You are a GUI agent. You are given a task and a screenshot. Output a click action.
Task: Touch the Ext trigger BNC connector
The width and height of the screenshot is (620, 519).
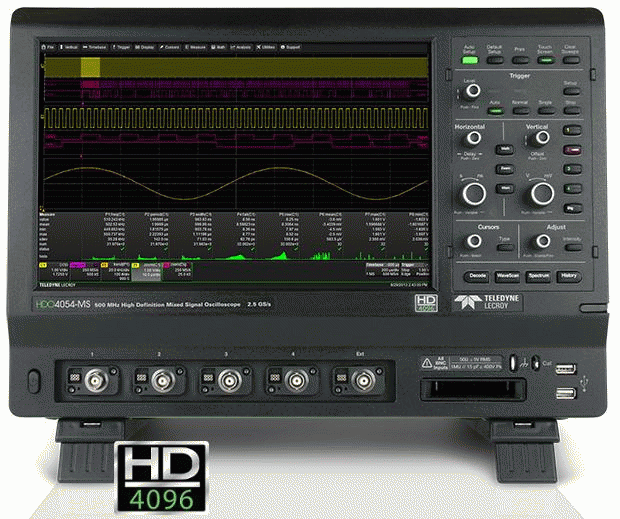pos(362,381)
